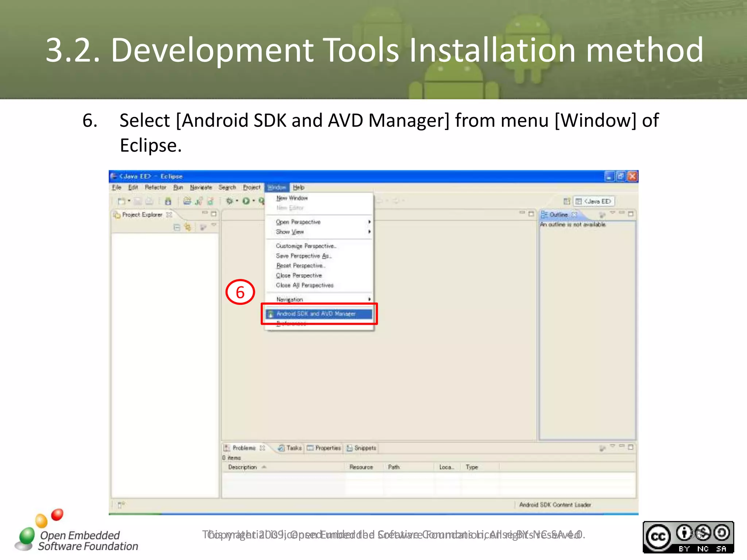Viewport: 747px width, 560px height.
Task: Open the Refactor menu
Action: pos(155,187)
